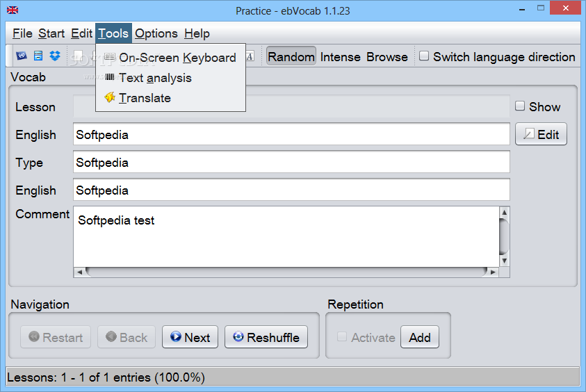
Task: Open the Options menu
Action: pyautogui.click(x=156, y=33)
